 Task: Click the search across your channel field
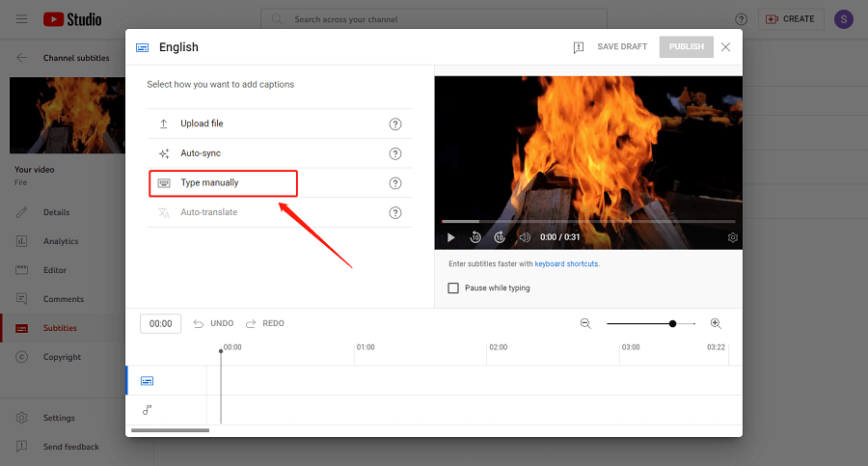(434, 19)
